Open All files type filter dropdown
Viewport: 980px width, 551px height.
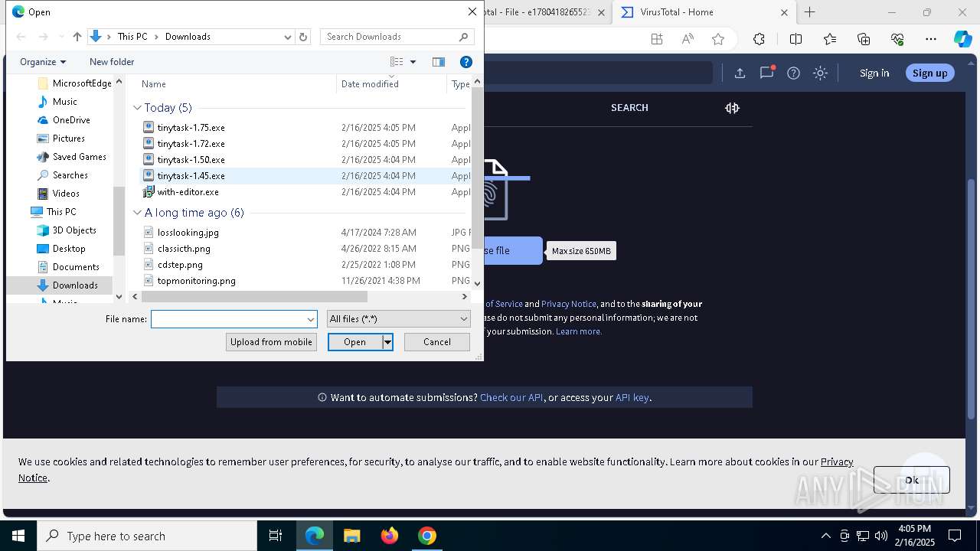tap(399, 319)
